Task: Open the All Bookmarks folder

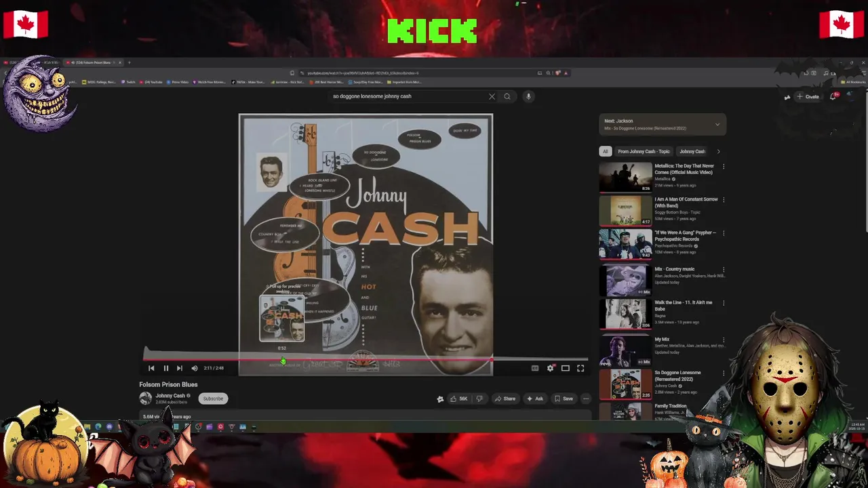Action: pyautogui.click(x=852, y=82)
